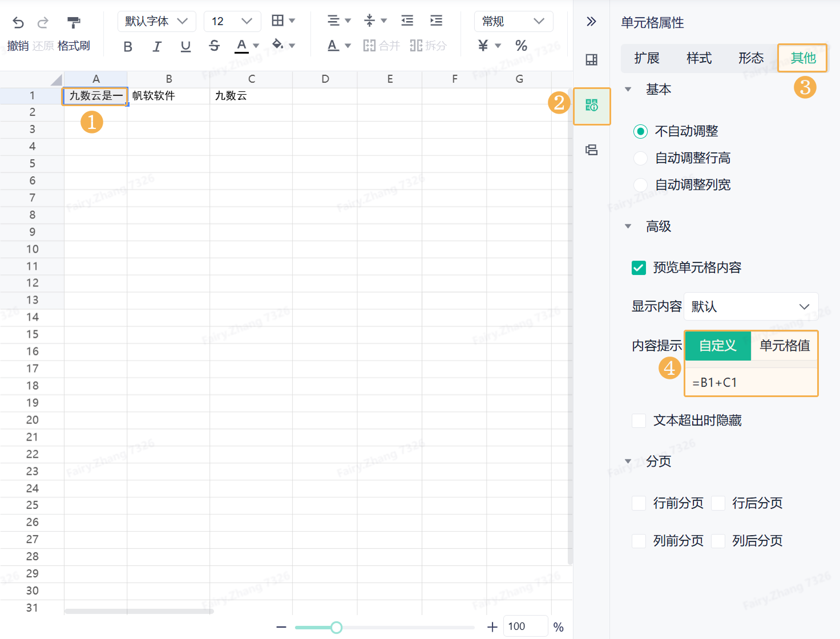840x639 pixels.
Task: Open the cell properties sidebar icon
Action: (x=592, y=105)
